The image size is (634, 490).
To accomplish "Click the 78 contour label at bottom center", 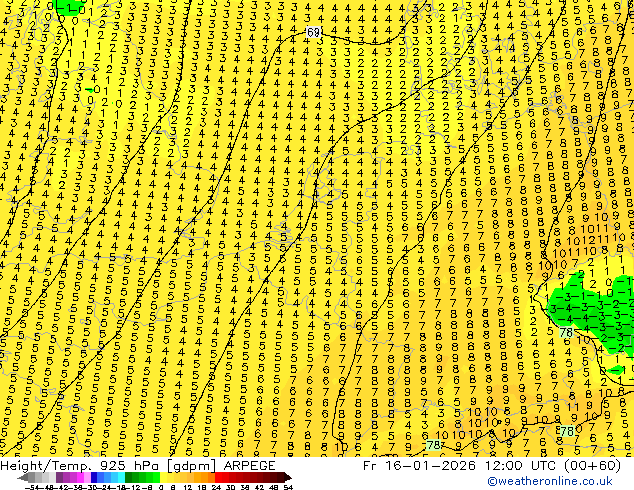I will [x=433, y=445].
